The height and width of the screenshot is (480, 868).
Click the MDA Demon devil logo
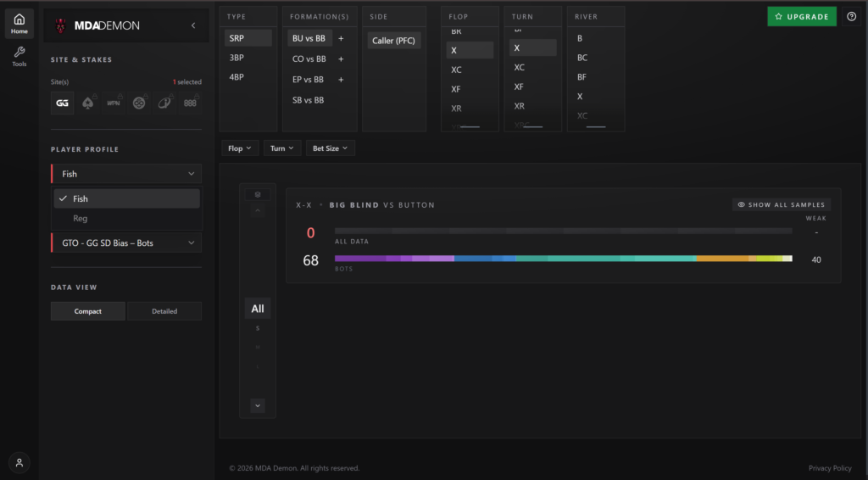coord(60,25)
